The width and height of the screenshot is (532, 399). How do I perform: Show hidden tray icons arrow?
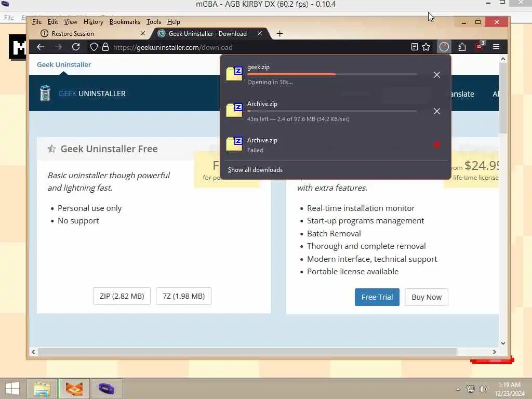tap(458, 389)
